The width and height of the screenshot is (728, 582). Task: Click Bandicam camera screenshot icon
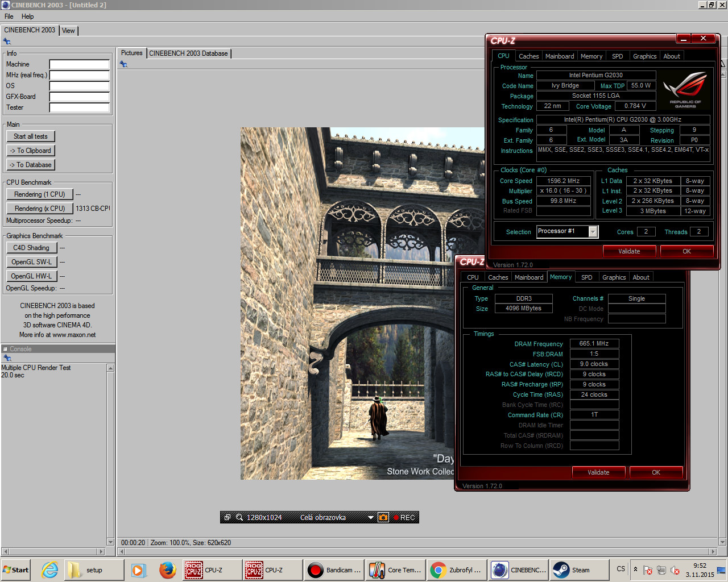(x=383, y=517)
